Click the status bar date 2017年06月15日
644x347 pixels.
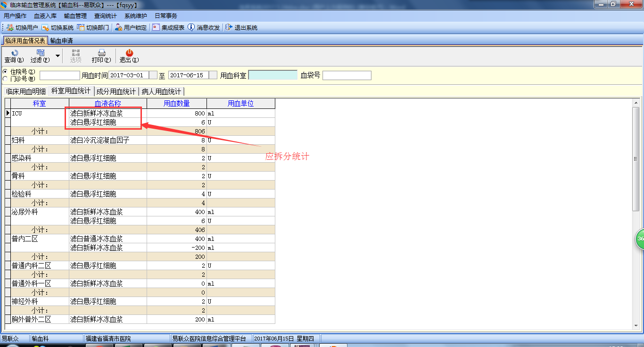273,339
